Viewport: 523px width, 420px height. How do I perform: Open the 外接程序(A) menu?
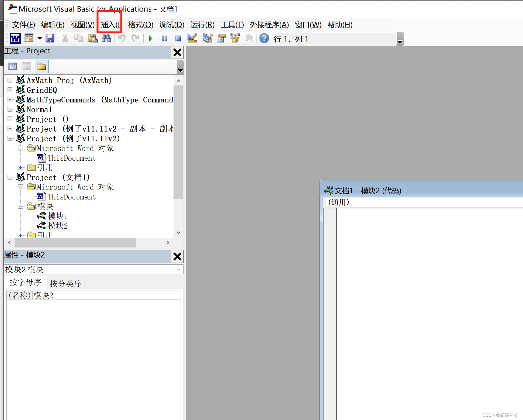(269, 25)
